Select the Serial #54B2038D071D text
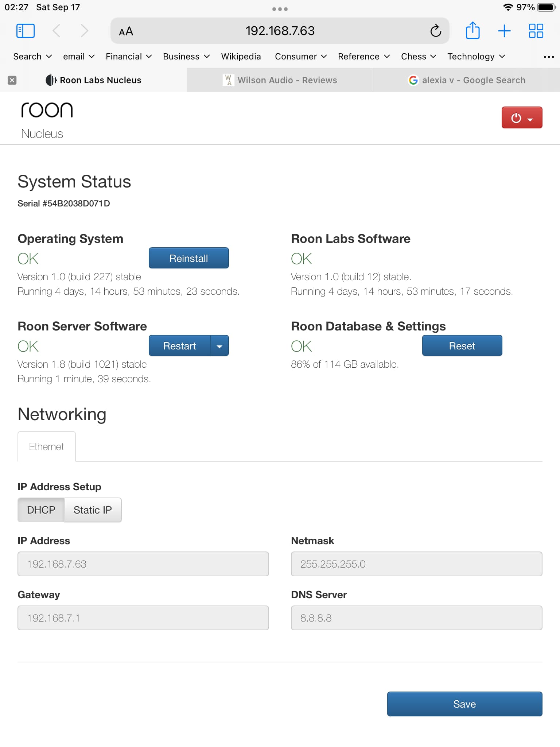This screenshot has height=747, width=560. [64, 204]
